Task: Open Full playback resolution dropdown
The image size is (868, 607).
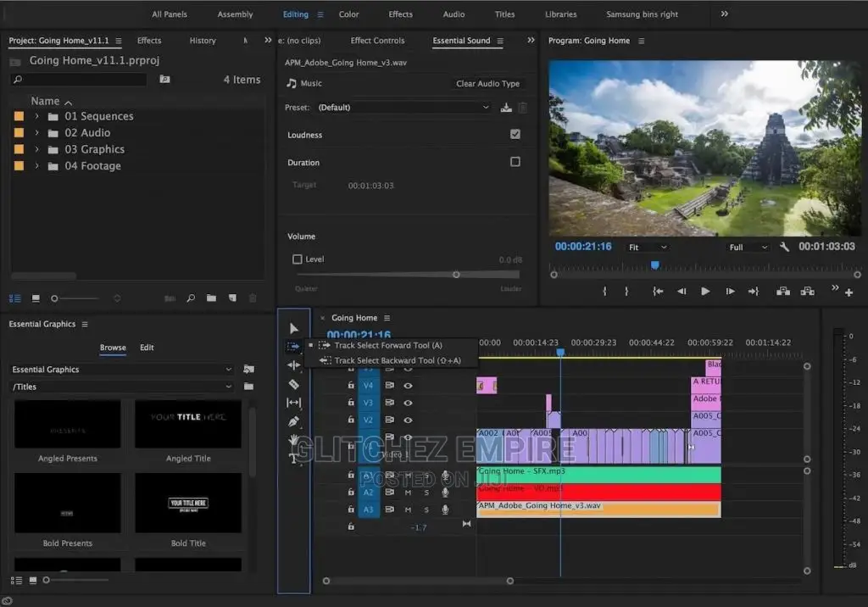Action: (748, 247)
